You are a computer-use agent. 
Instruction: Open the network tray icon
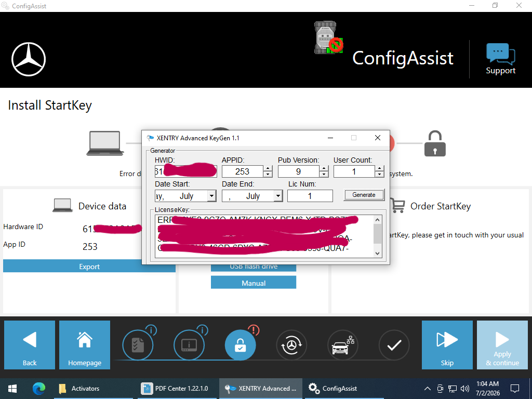453,389
